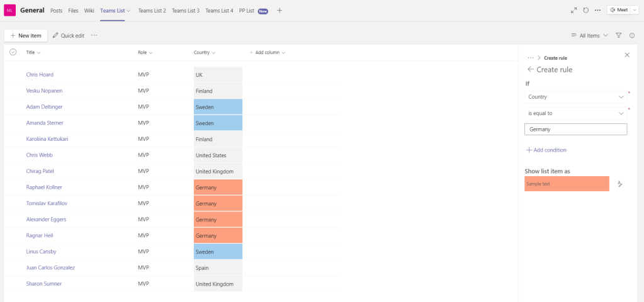Click the New item button
This screenshot has width=644, height=302.
tap(26, 36)
